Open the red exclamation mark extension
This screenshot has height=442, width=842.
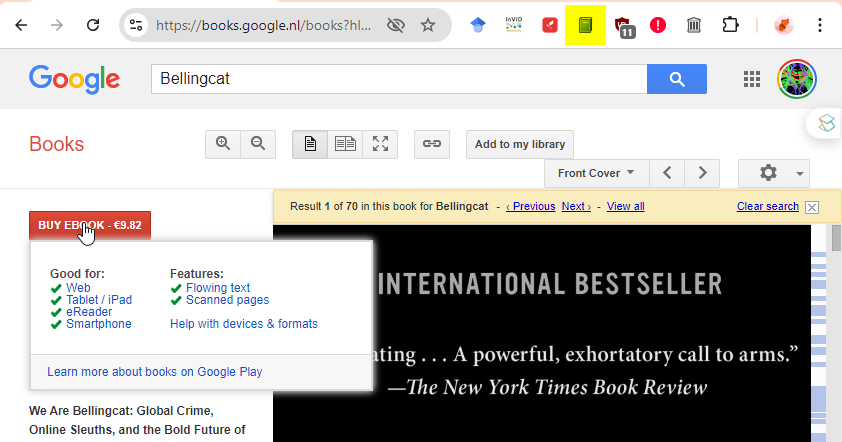point(658,25)
